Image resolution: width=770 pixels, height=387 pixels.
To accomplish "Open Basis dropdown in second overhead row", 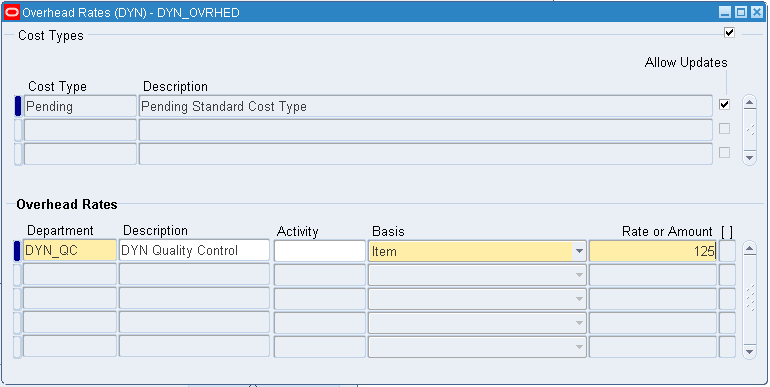I will point(579,275).
